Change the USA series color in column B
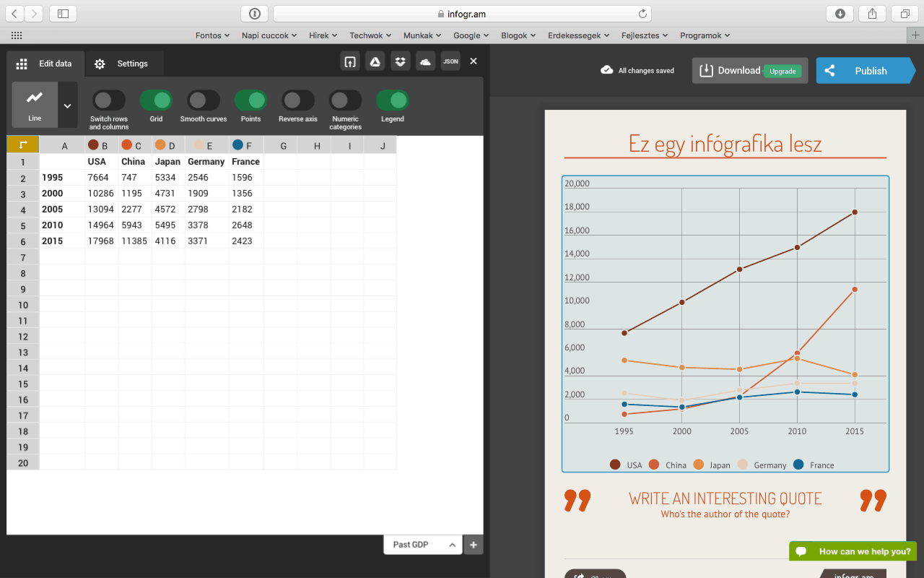This screenshot has height=578, width=924. click(x=93, y=145)
